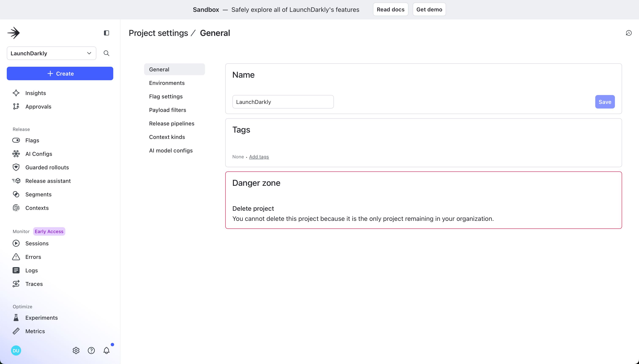View the project history clock icon
639x364 pixels.
[x=629, y=33]
